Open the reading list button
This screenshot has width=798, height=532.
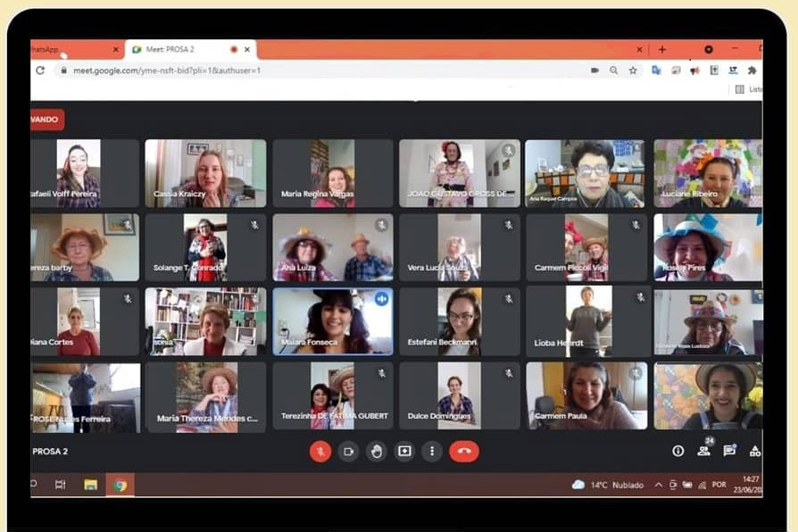coord(748,89)
